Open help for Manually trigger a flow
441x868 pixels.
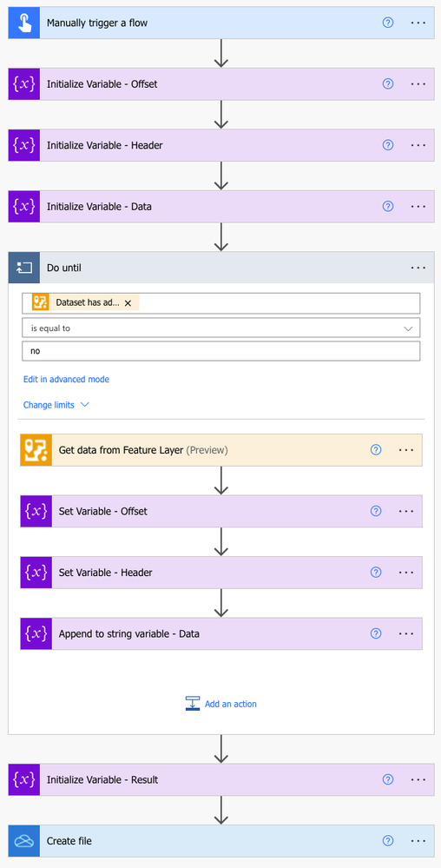point(388,23)
